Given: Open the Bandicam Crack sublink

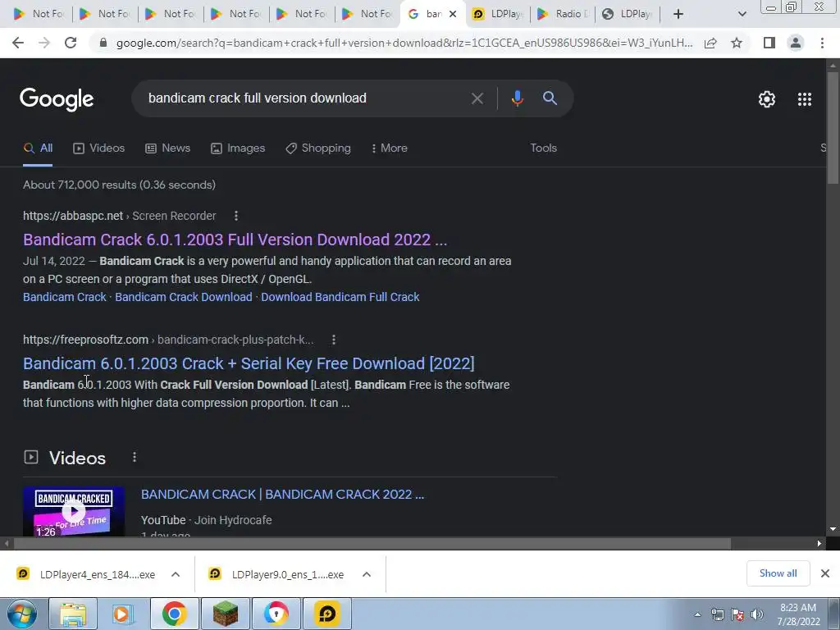Looking at the screenshot, I should 65,297.
